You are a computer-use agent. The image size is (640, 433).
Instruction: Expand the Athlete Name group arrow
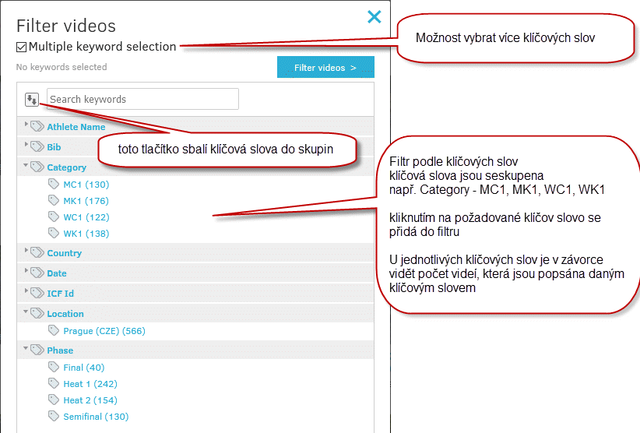coord(26,124)
